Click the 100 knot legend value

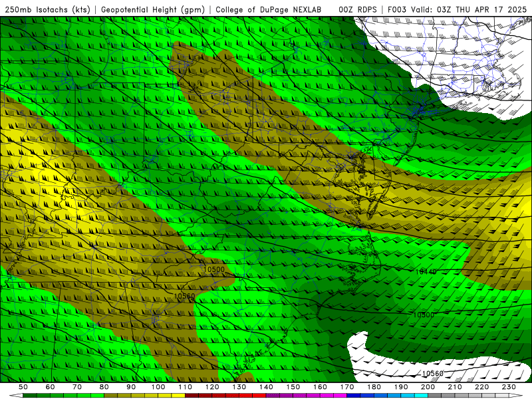point(158,387)
